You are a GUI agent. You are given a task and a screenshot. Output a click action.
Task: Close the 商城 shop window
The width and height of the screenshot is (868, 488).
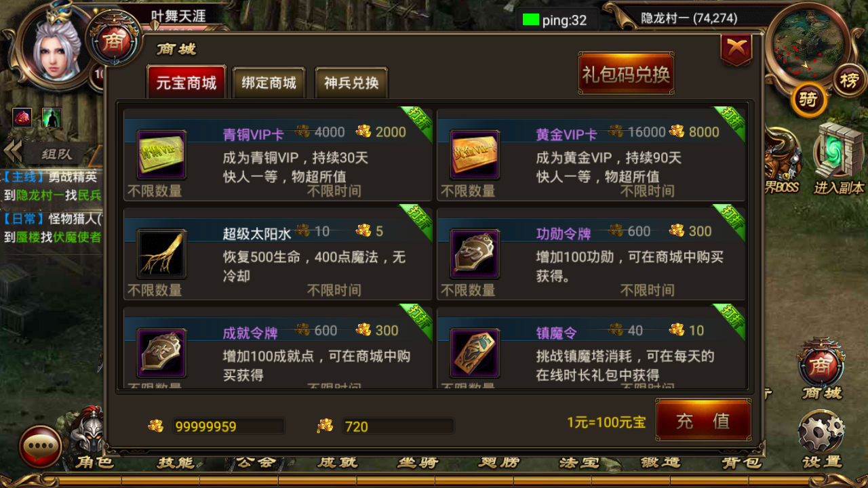pos(736,48)
